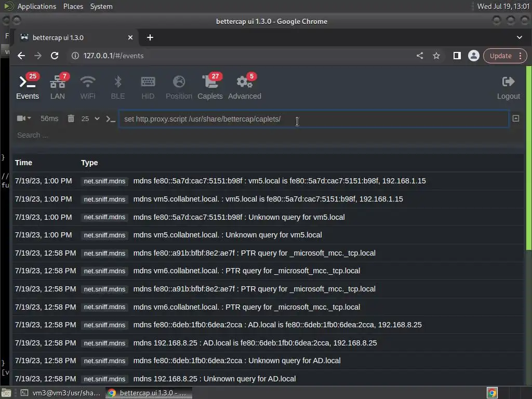Viewport: 532px width, 399px height.
Task: Click the Chrome tray icon in taskbar
Action: (x=492, y=393)
